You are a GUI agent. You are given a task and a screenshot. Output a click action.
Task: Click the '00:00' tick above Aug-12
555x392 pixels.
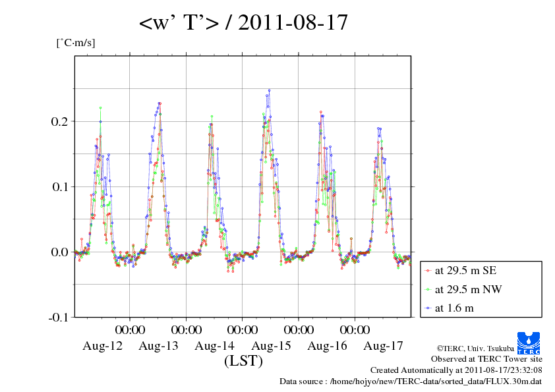(x=130, y=329)
